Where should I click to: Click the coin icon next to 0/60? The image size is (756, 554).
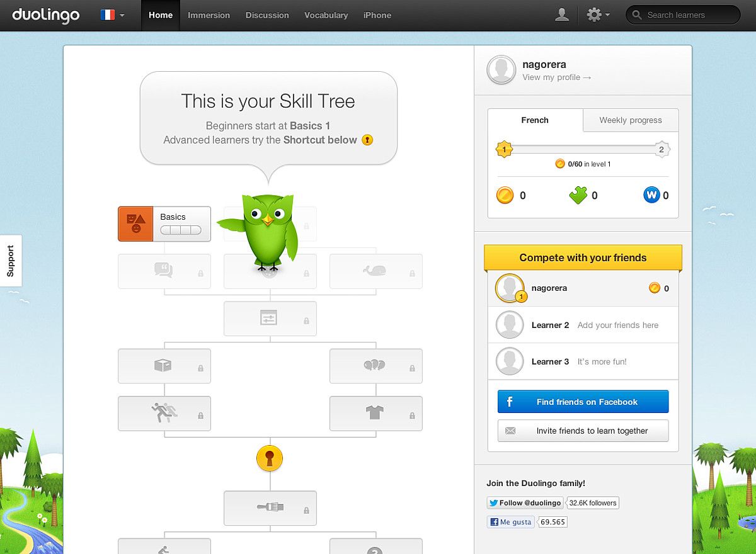(560, 164)
